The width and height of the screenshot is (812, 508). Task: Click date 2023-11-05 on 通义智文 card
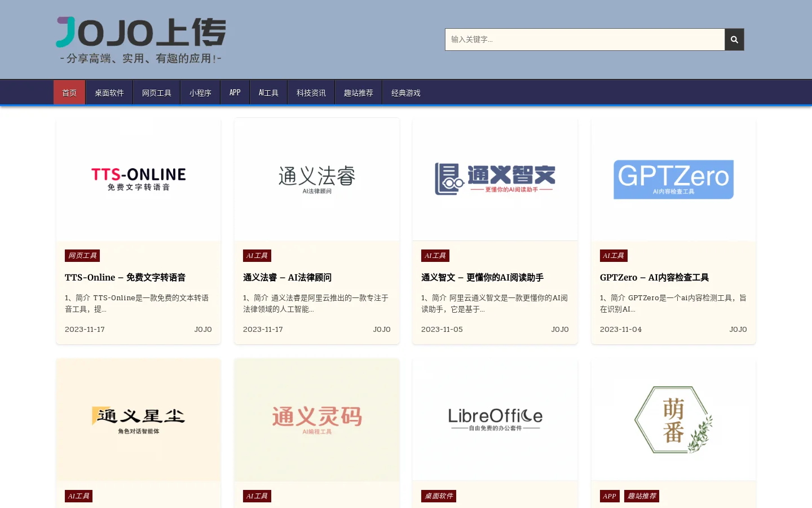click(442, 330)
